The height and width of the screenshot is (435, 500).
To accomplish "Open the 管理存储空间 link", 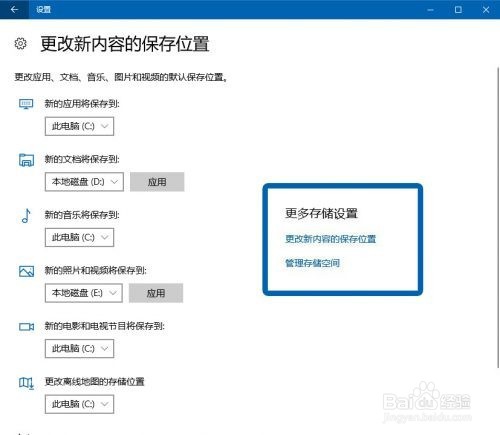I will click(x=312, y=263).
